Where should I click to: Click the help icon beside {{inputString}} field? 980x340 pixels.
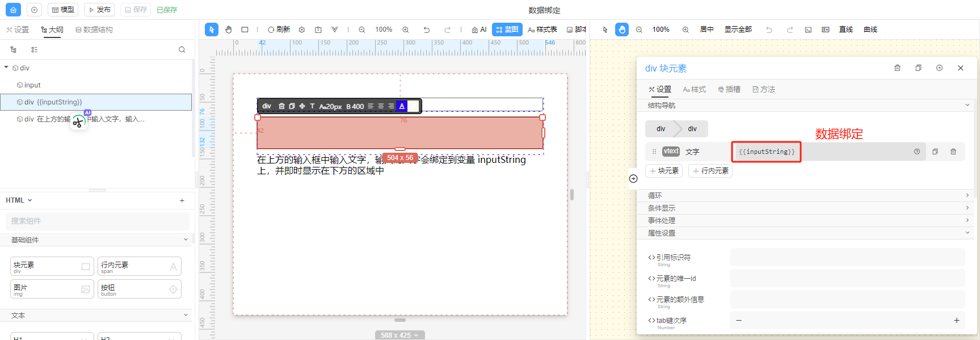[916, 152]
